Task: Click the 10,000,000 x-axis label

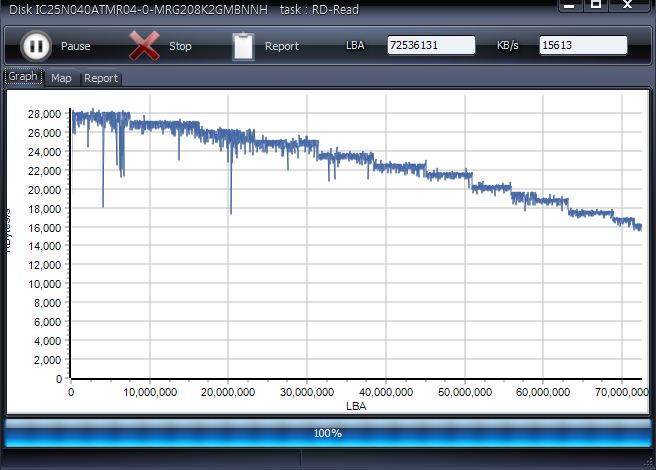Action: (x=150, y=393)
